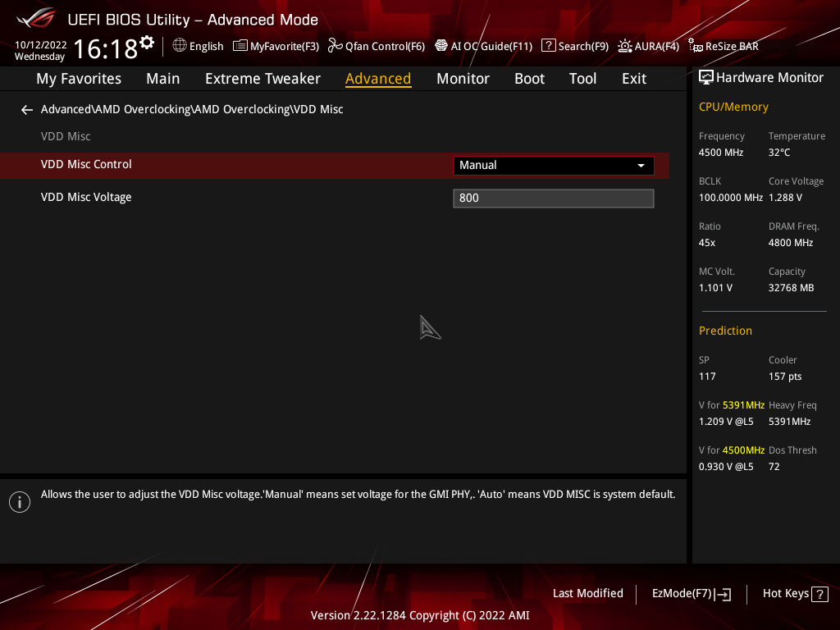840x630 pixels.
Task: Click MyFavorite(F3) label
Action: (285, 46)
